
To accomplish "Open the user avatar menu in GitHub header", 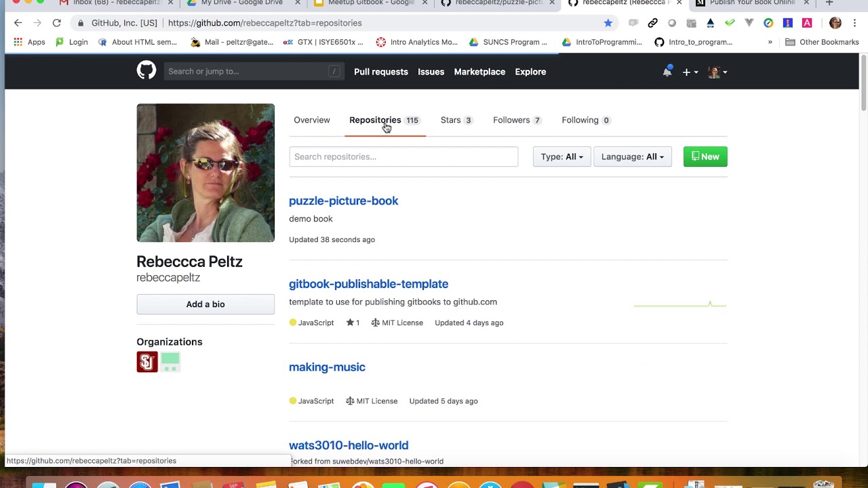I will (717, 72).
